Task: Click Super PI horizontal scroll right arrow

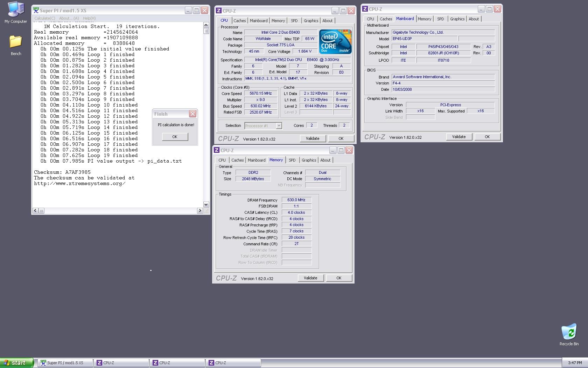Action: [200, 211]
